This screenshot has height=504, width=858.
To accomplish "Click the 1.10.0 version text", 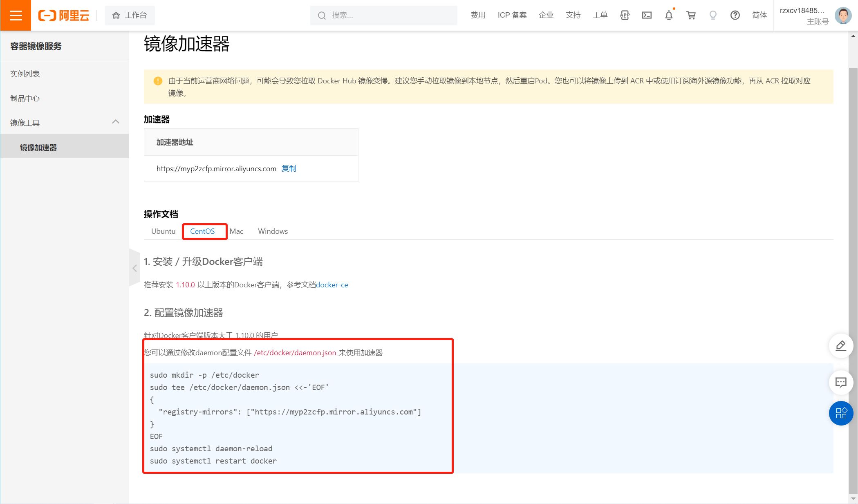I will tap(185, 285).
